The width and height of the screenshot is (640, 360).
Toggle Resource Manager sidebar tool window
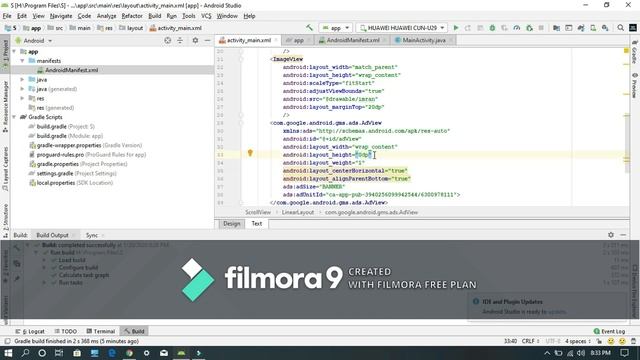click(x=5, y=106)
